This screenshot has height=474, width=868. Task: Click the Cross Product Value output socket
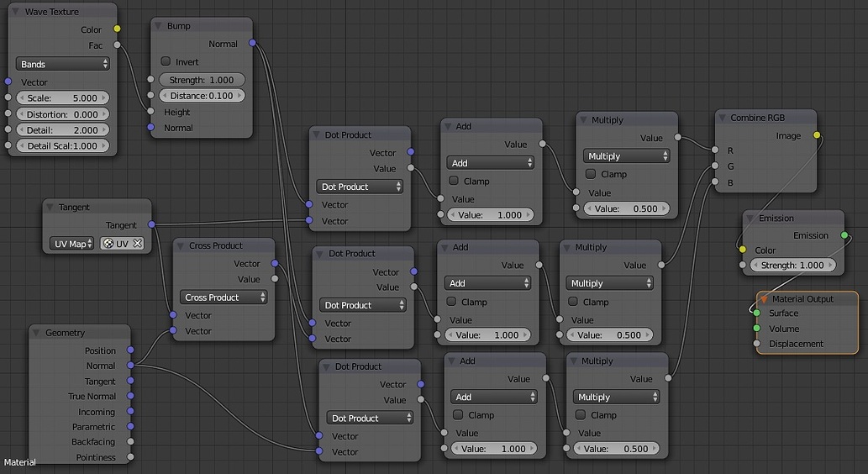tap(275, 278)
